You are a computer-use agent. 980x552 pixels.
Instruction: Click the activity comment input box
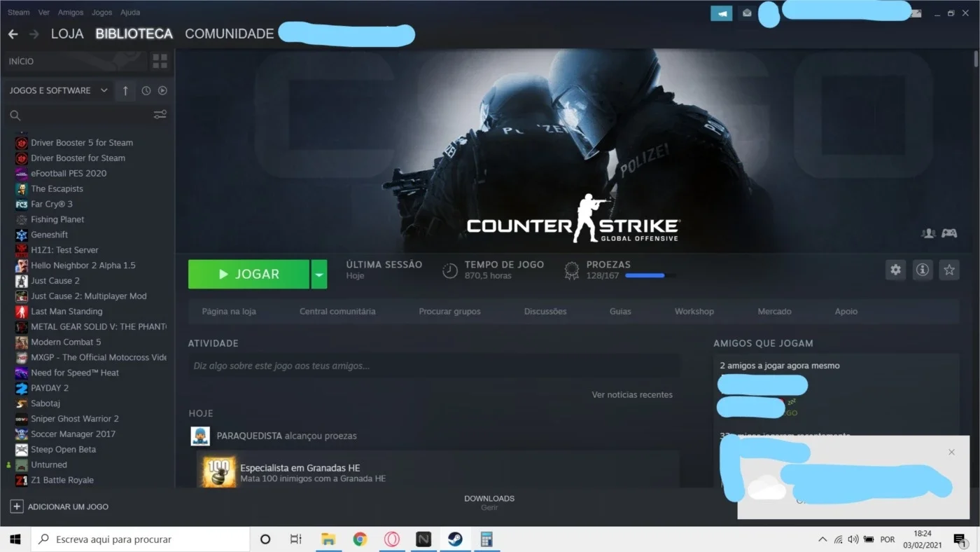coord(434,366)
